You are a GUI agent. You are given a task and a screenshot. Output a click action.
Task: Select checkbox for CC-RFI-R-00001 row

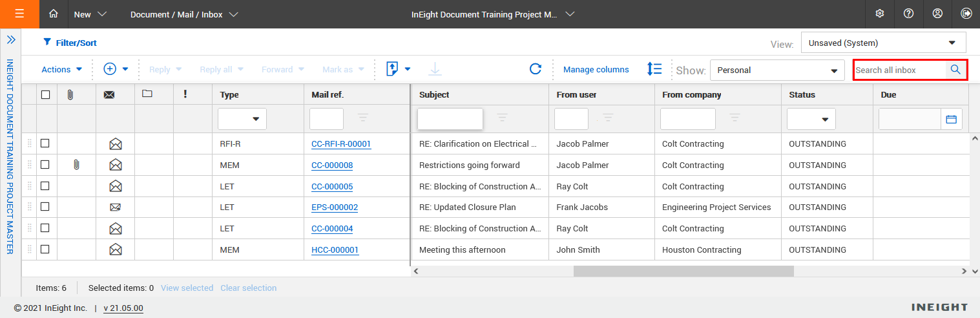[x=45, y=143]
